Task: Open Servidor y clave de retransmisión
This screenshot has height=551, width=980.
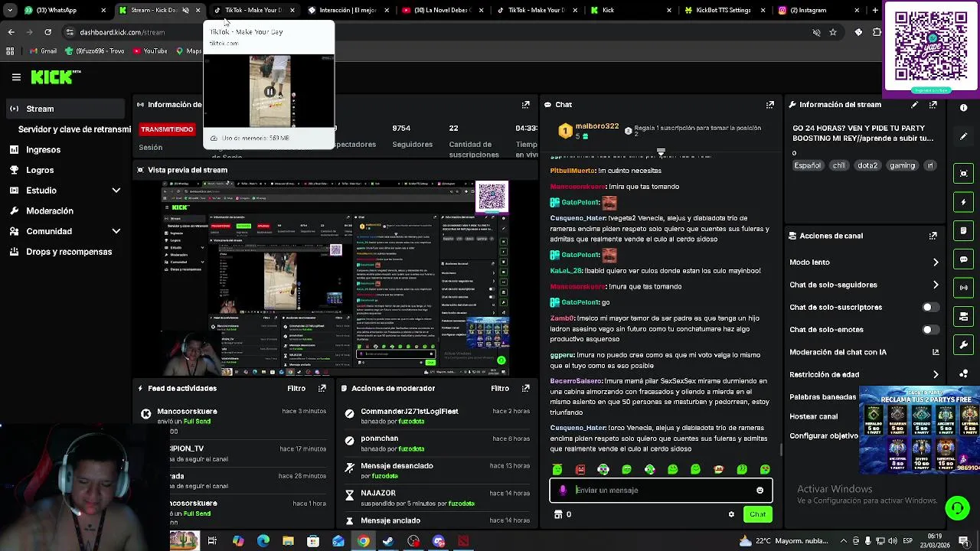Action: point(74,129)
